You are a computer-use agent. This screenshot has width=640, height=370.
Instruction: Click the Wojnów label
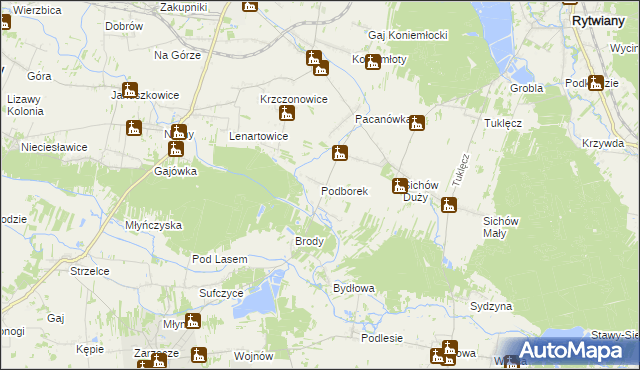tap(253, 356)
